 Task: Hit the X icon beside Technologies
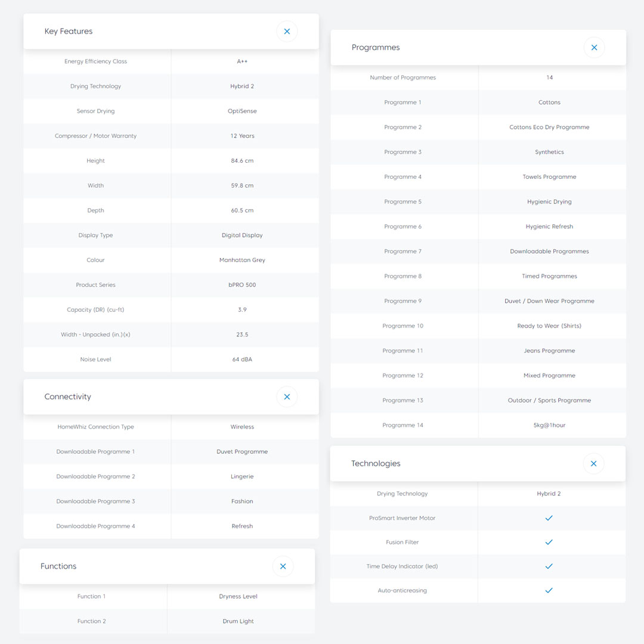[x=593, y=464]
